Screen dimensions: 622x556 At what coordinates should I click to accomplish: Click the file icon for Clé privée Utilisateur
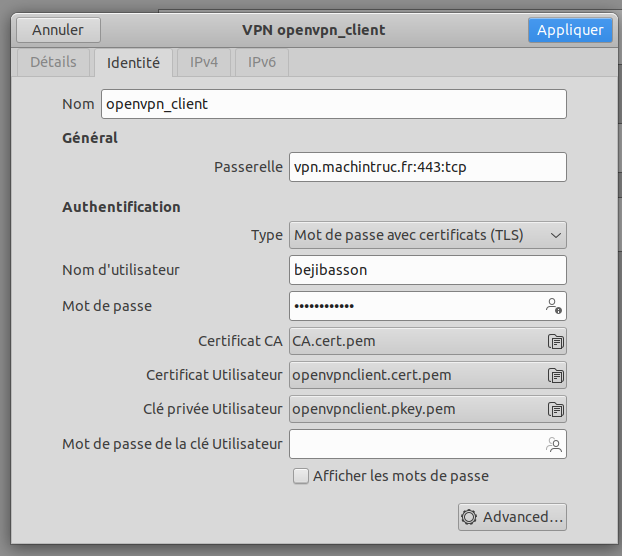point(555,409)
